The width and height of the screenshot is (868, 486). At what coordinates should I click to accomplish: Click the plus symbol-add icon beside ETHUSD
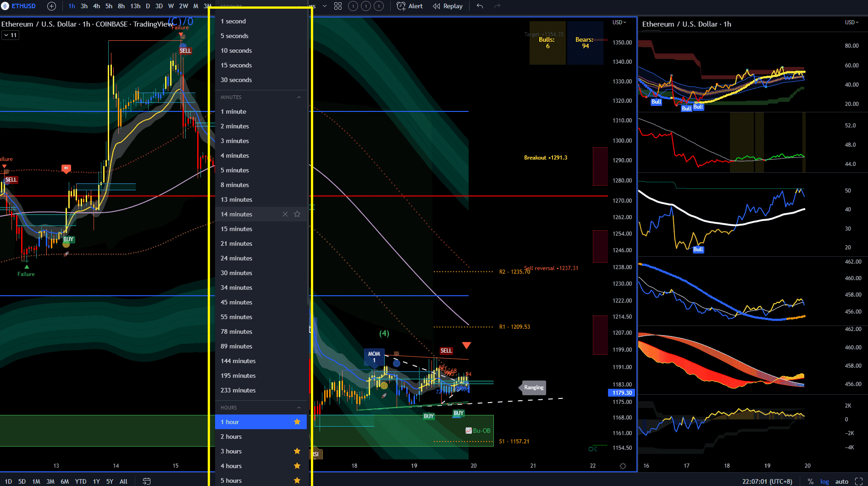coord(51,6)
